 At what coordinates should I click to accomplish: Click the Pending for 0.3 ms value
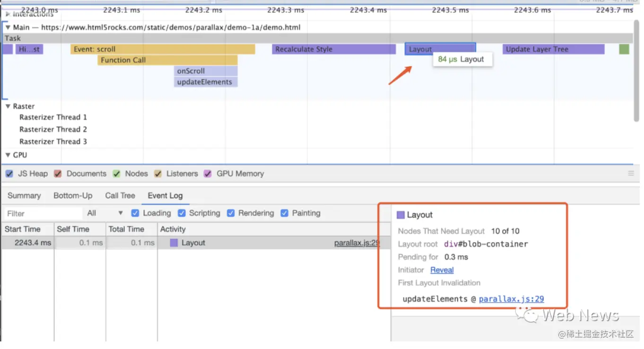[x=456, y=257]
